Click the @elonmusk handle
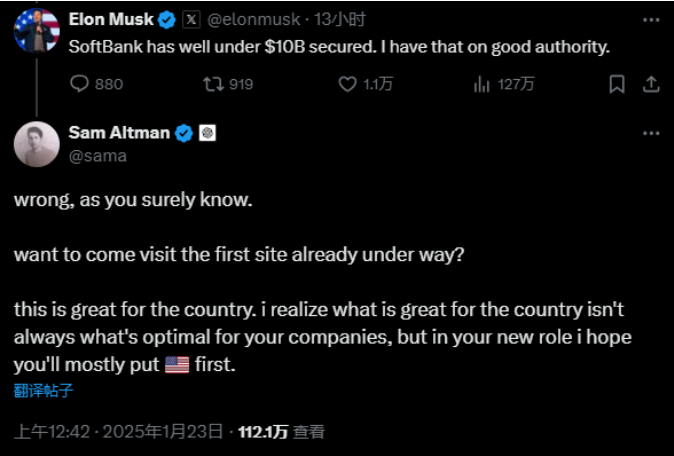Viewport: 674px width, 456px height. (252, 19)
